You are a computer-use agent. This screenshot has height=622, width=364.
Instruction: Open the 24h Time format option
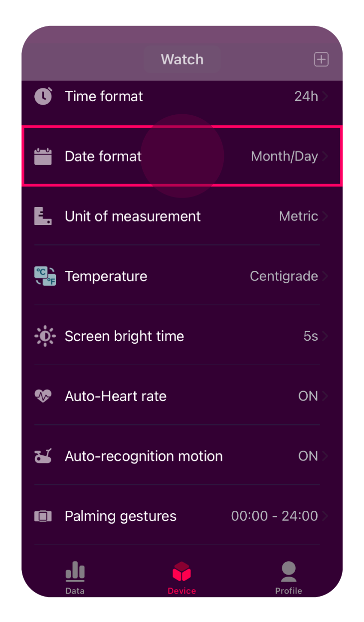(x=306, y=96)
